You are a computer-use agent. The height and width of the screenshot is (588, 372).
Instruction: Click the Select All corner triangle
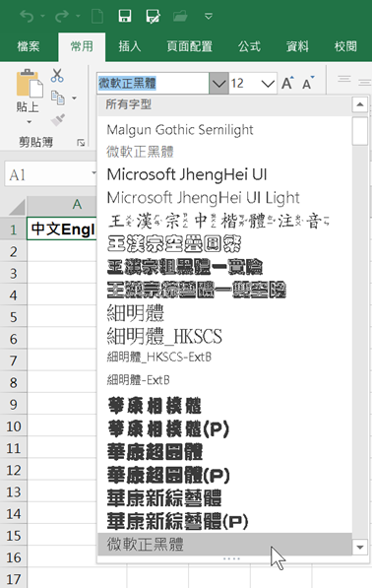click(x=17, y=207)
